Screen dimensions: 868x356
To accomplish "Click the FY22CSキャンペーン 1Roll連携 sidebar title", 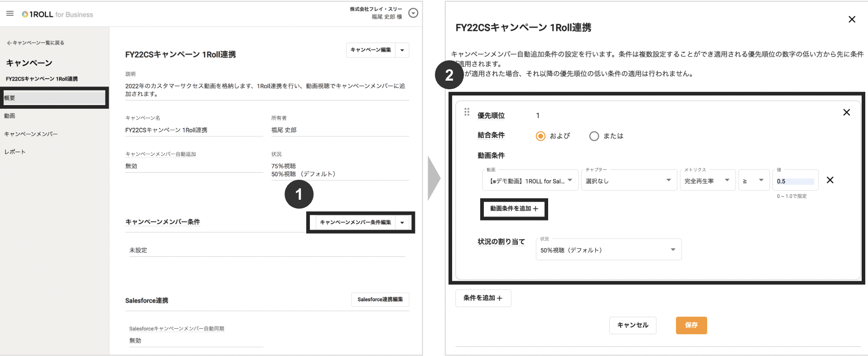I will [42, 79].
